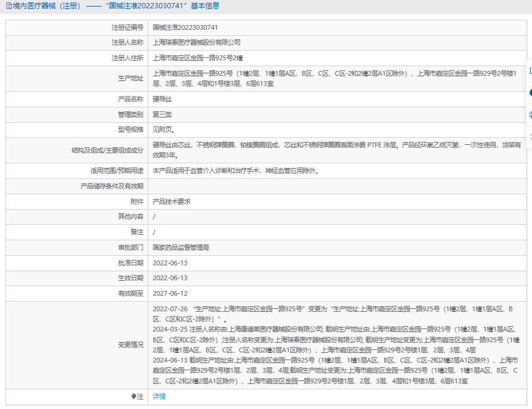This screenshot has height=409, width=532.
Task: Click the 生产地址 label cell
Action: point(77,79)
